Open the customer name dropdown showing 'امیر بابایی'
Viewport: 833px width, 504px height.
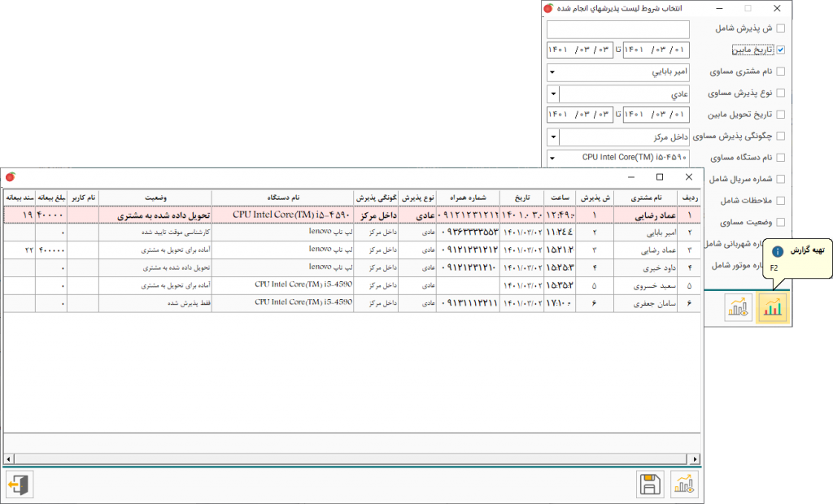pyautogui.click(x=552, y=72)
